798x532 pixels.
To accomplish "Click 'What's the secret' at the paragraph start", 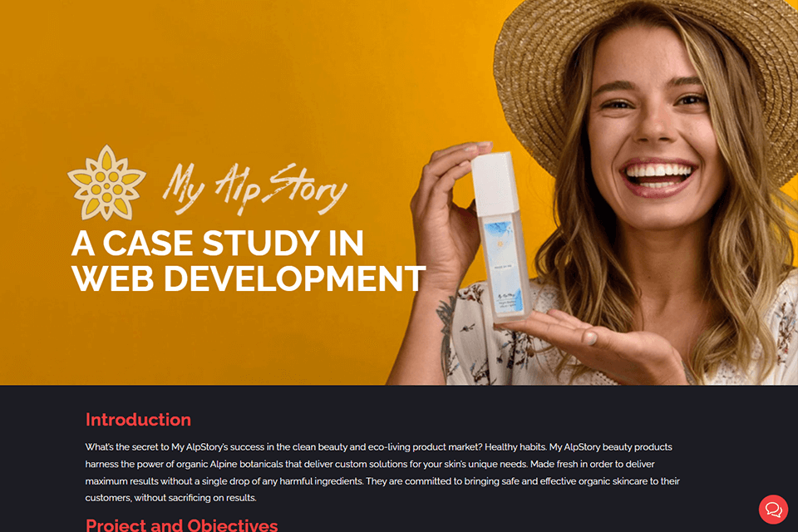I will click(126, 447).
